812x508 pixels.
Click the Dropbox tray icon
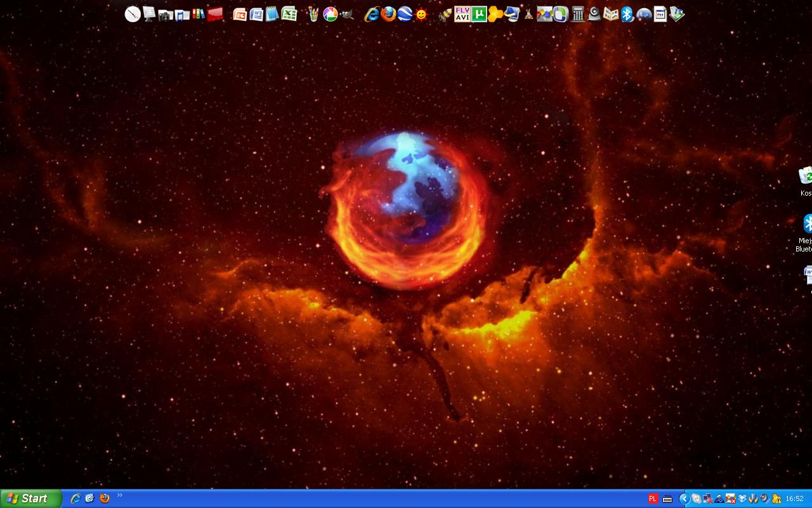(x=742, y=498)
